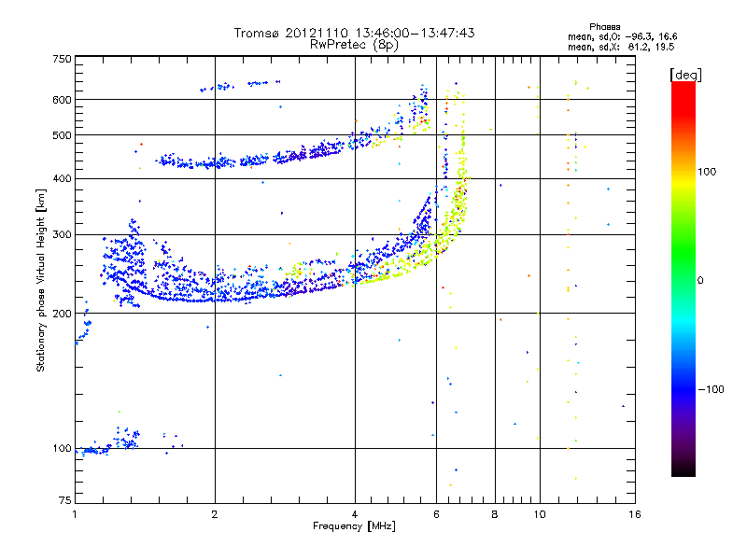Click y-axis tick label '200'
Image resolution: width=747 pixels, height=560 pixels.
(x=62, y=314)
